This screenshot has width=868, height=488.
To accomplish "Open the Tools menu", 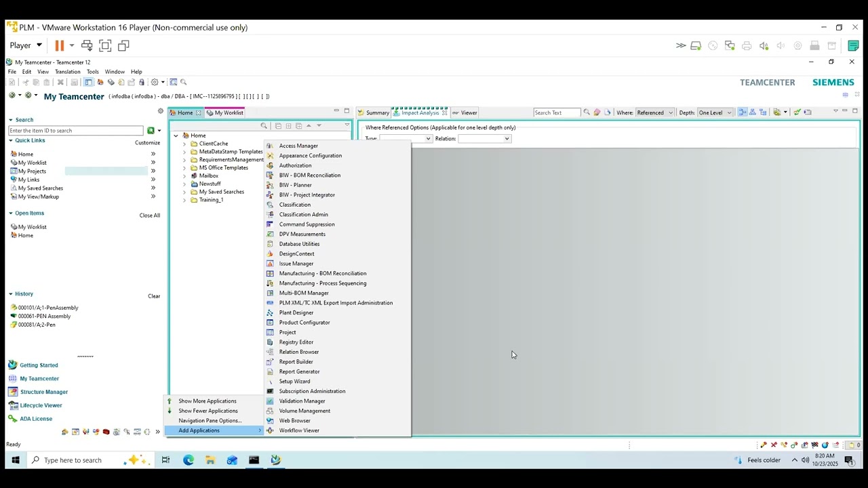I will tap(93, 72).
